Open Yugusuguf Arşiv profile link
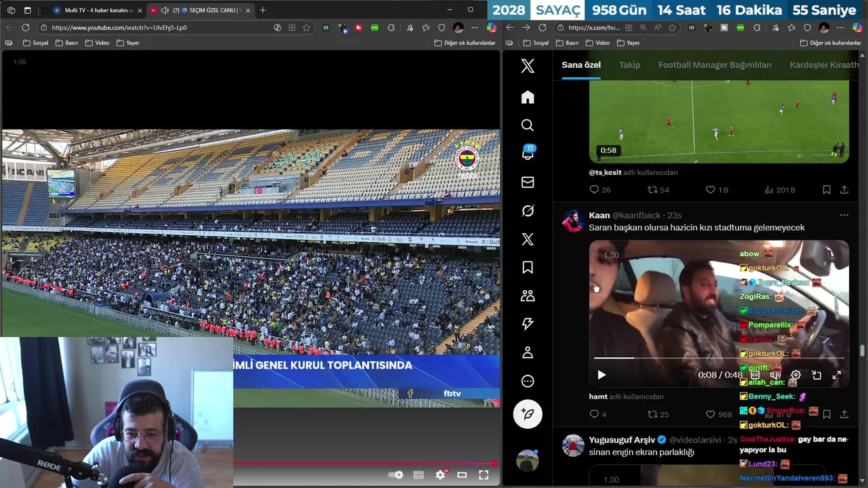 [622, 440]
